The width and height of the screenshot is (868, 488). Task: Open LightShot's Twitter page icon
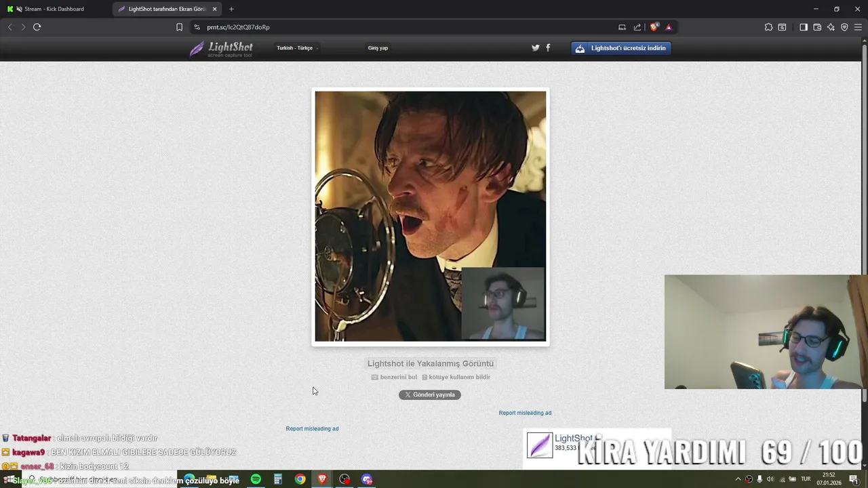click(535, 48)
